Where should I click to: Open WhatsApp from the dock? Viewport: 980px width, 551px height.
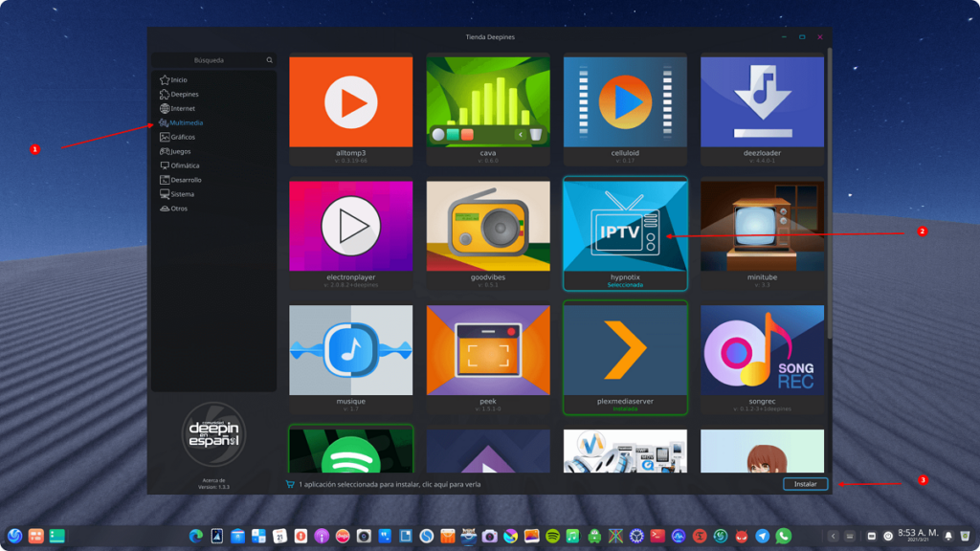pyautogui.click(x=783, y=536)
